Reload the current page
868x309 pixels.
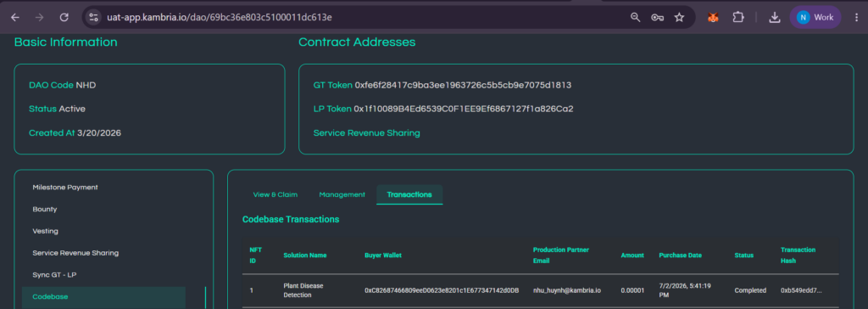pyautogui.click(x=64, y=17)
